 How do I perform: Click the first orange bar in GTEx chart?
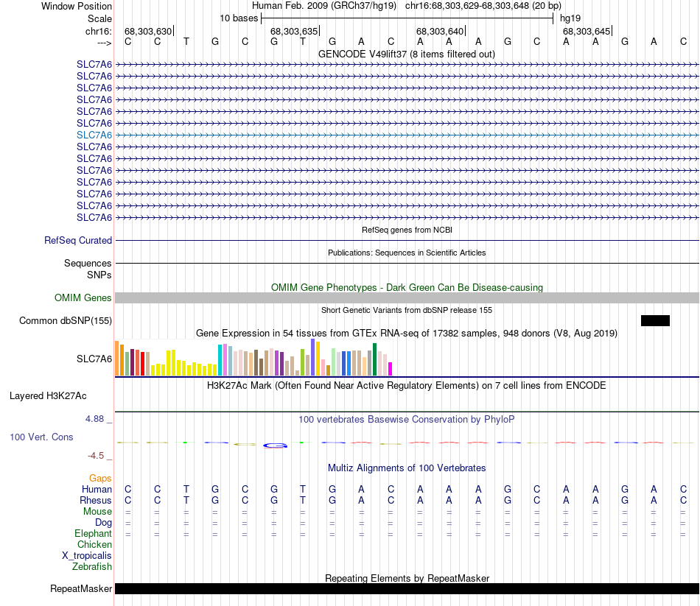tap(117, 359)
